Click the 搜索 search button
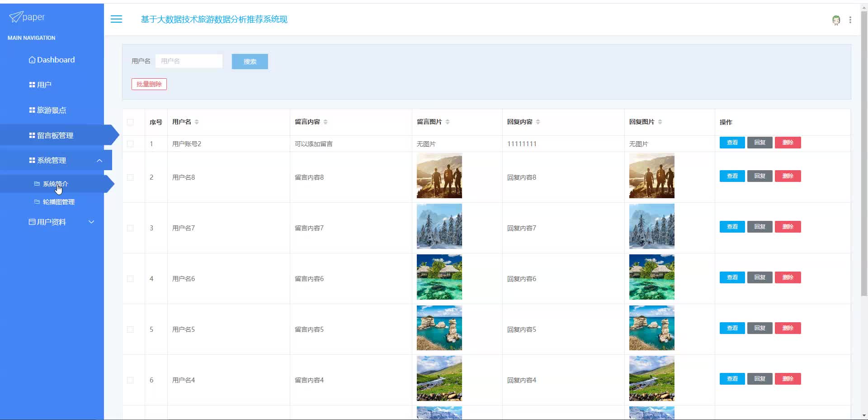Screen dimensions: 868x420 (x=250, y=62)
